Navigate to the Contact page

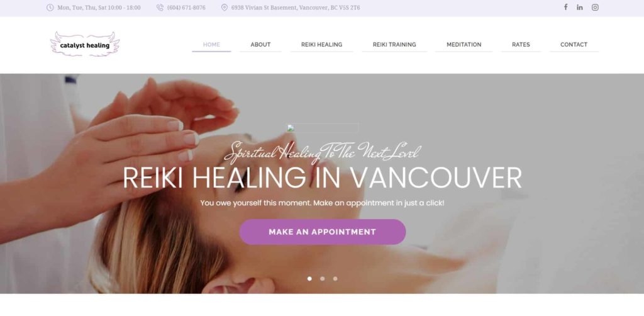[x=574, y=45]
